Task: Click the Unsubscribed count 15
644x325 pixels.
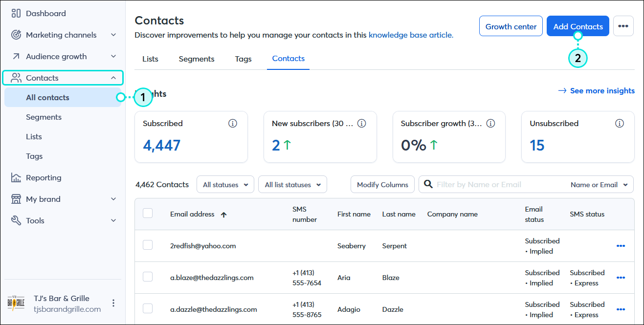Action: click(x=537, y=145)
